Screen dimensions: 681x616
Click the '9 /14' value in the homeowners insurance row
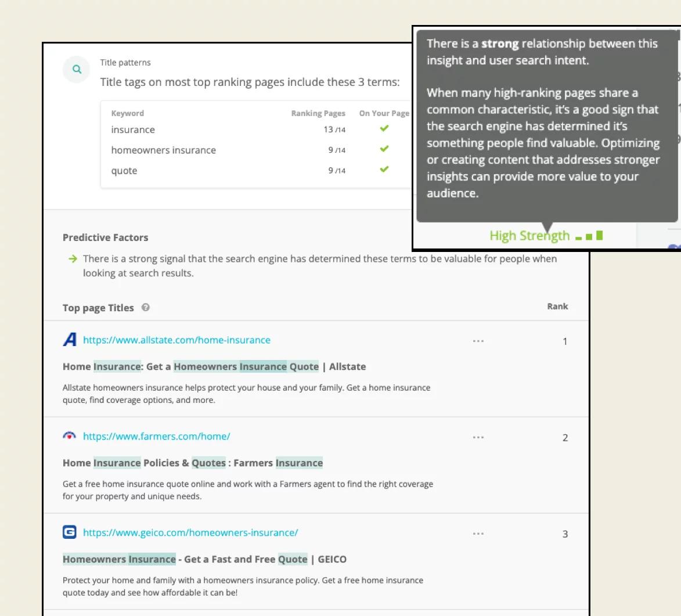pos(337,150)
